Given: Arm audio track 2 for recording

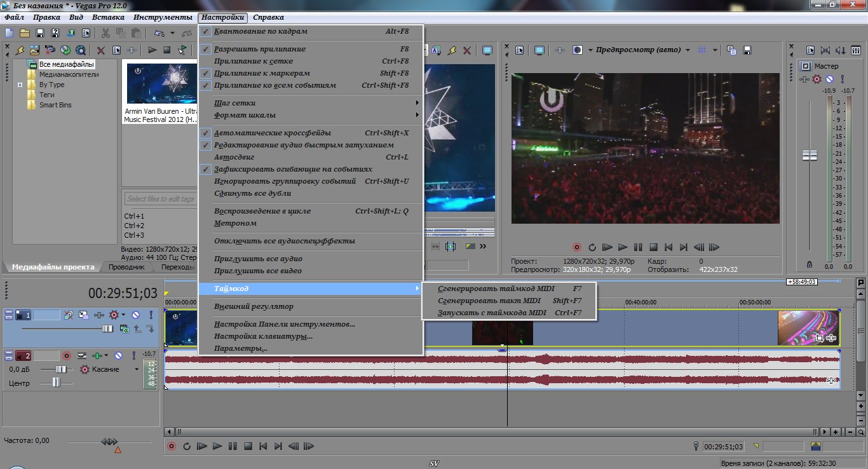Looking at the screenshot, I should click(x=67, y=356).
